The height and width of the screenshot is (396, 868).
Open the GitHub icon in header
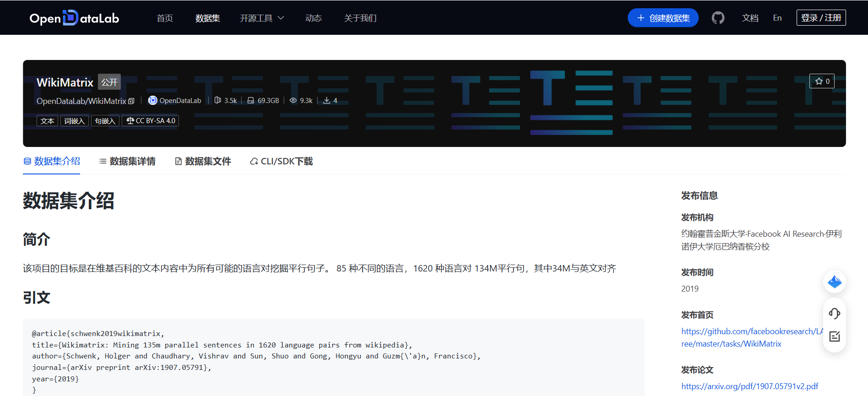[718, 18]
